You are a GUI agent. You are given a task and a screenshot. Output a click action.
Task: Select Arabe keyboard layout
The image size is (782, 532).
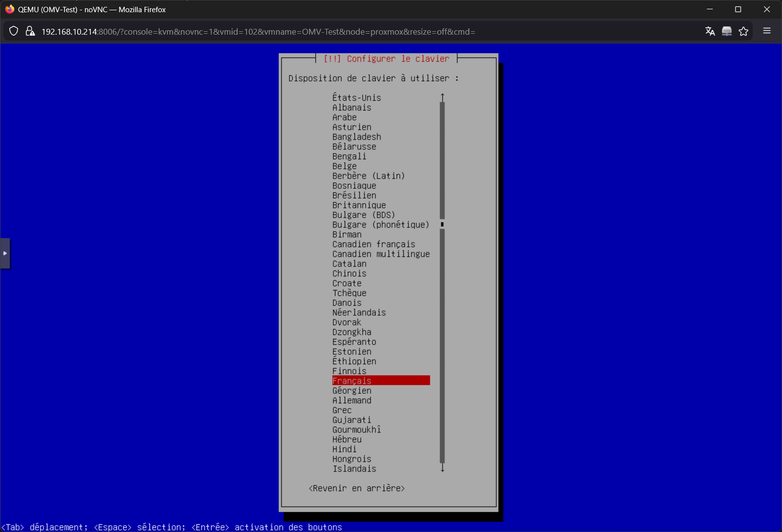pyautogui.click(x=345, y=117)
